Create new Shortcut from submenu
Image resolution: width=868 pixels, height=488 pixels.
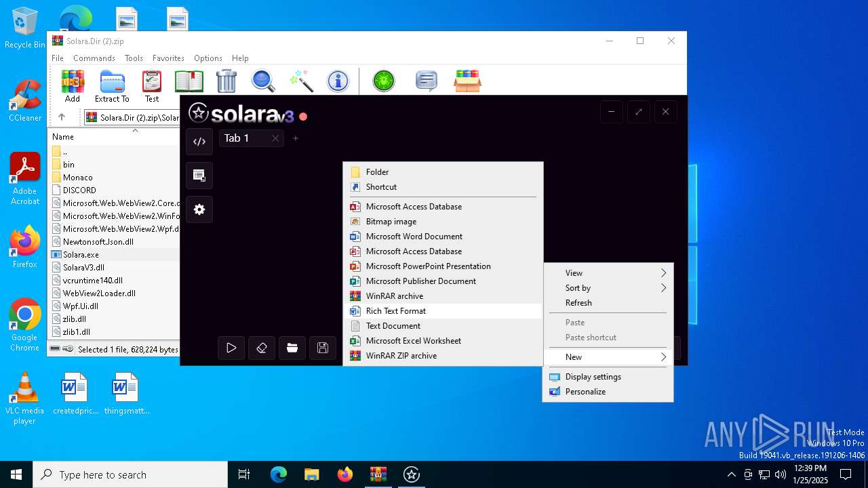coord(443,187)
